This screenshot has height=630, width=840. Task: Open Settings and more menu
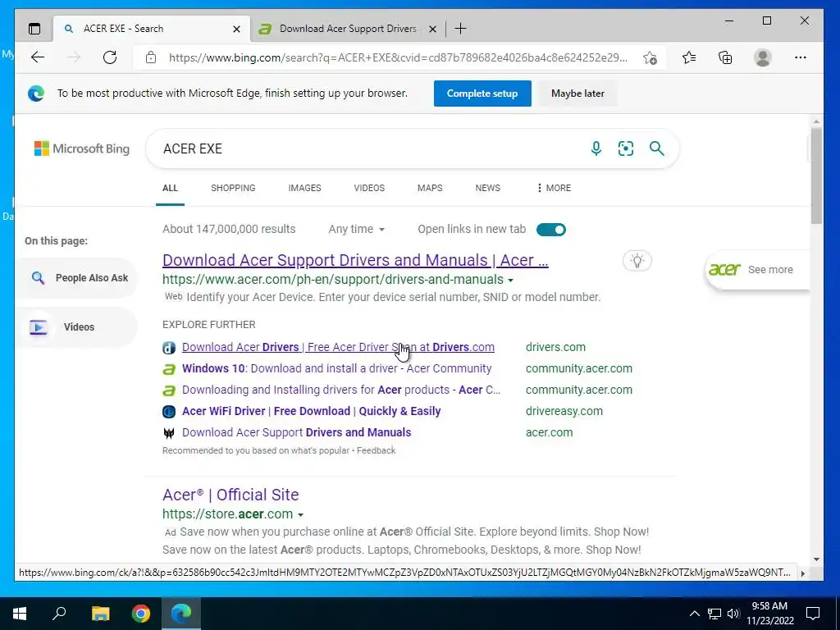(x=801, y=57)
